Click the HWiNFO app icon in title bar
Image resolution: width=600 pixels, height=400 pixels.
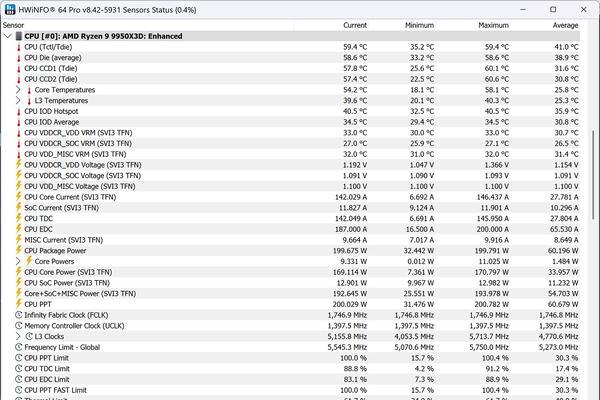point(9,8)
